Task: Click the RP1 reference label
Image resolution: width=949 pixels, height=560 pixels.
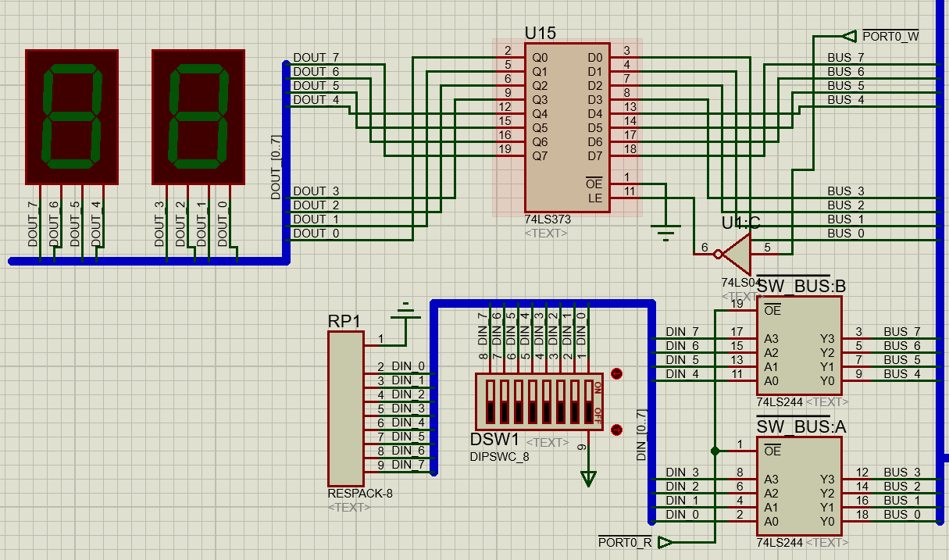Action: click(344, 322)
